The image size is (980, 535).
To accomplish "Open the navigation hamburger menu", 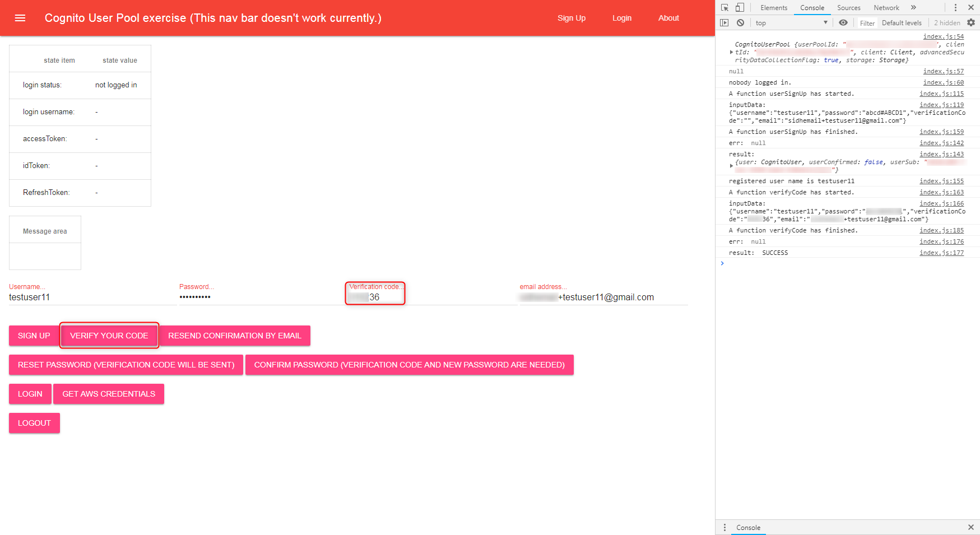I will pos(20,18).
